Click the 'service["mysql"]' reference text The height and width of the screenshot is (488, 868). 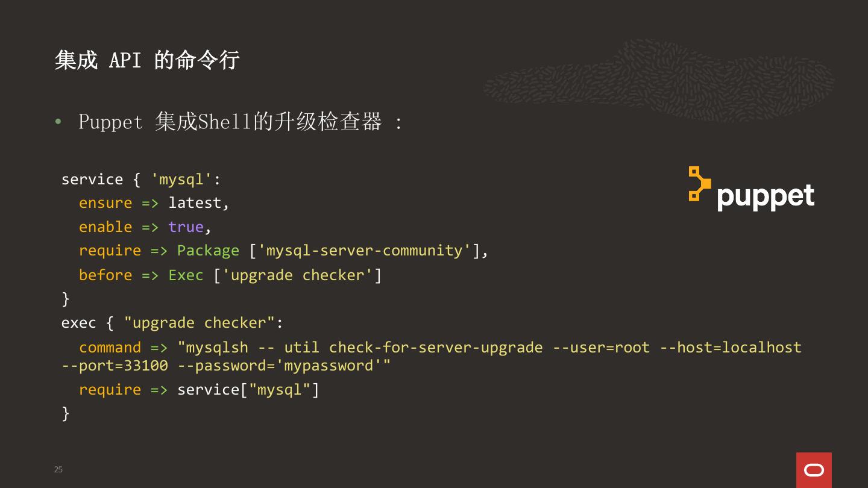(248, 390)
